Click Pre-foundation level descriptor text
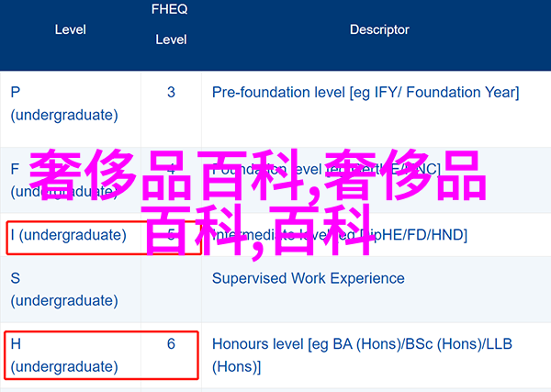551x392 pixels. [x=365, y=93]
